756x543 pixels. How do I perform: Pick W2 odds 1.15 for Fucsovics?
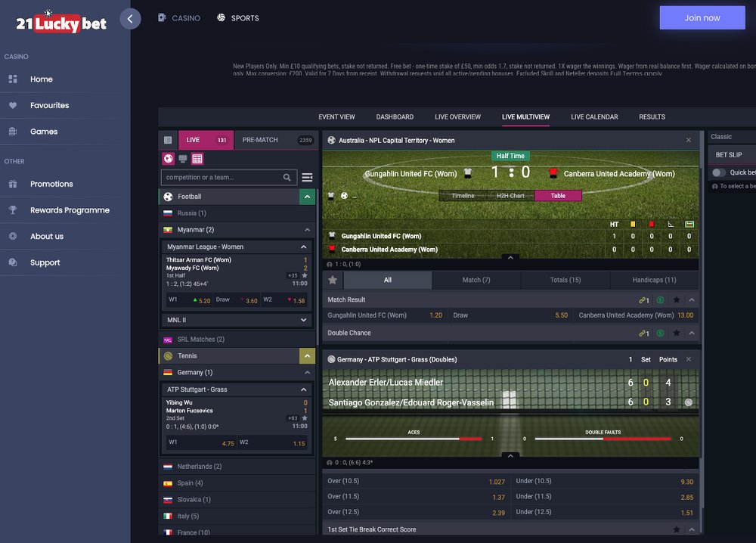tap(272, 442)
